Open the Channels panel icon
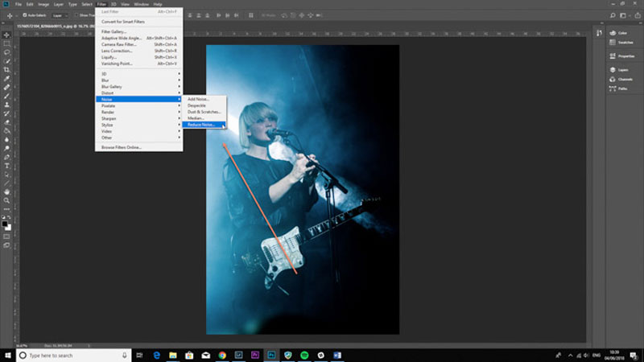 [621, 79]
